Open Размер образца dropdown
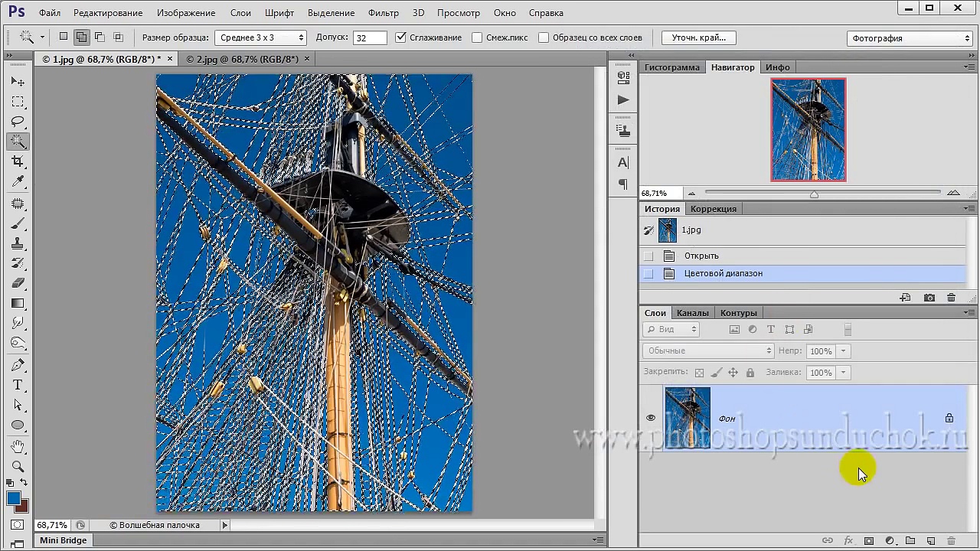The width and height of the screenshot is (980, 551). (260, 37)
